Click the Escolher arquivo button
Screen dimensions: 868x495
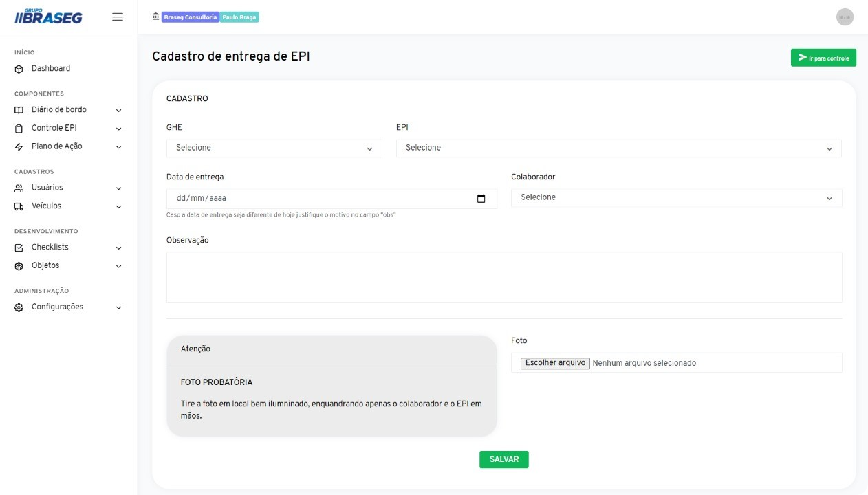tap(555, 363)
